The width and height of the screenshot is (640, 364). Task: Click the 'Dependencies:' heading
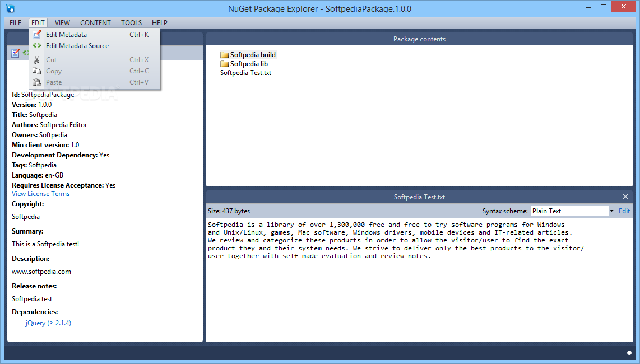click(x=35, y=312)
